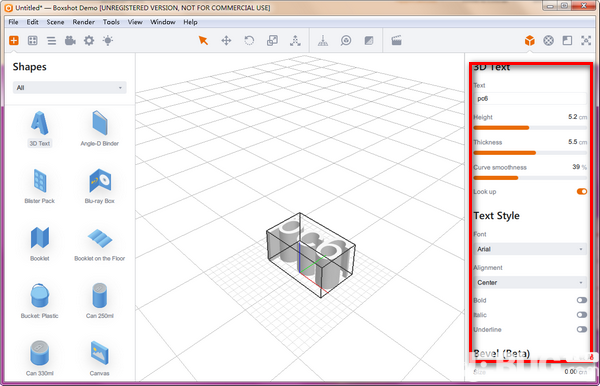Open the Edit menu
Image resolution: width=600 pixels, height=386 pixels.
[33, 22]
